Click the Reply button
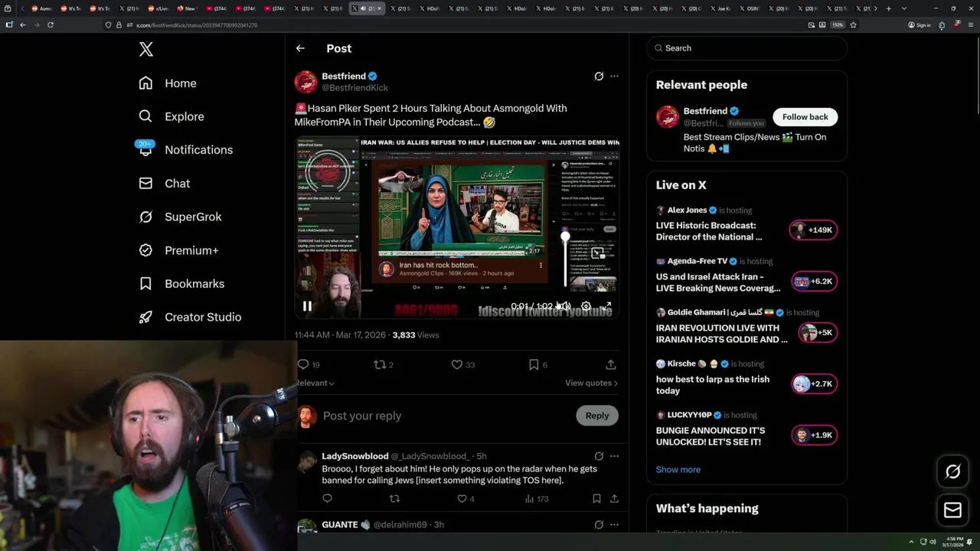This screenshot has width=980, height=551. [x=597, y=416]
